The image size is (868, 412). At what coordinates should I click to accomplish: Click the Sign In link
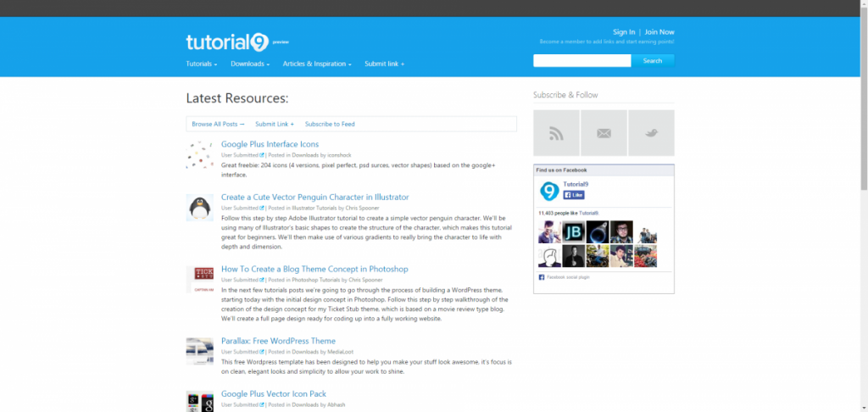coord(623,32)
